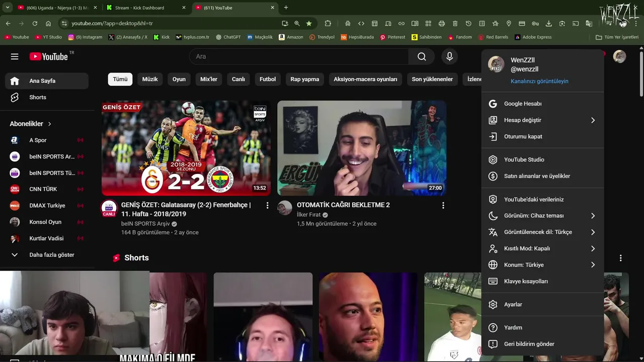Open ChatGPT bookmark in bookmarks bar
This screenshot has height=362, width=644.
[228, 37]
